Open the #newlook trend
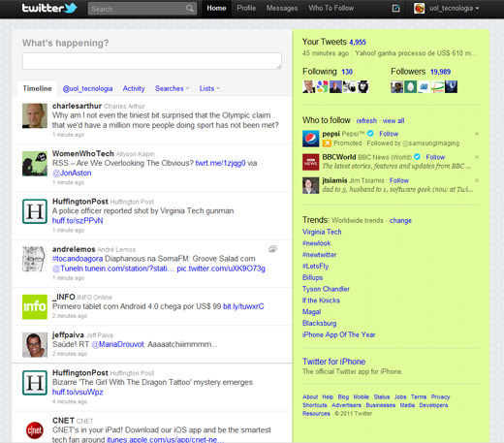 (x=317, y=243)
